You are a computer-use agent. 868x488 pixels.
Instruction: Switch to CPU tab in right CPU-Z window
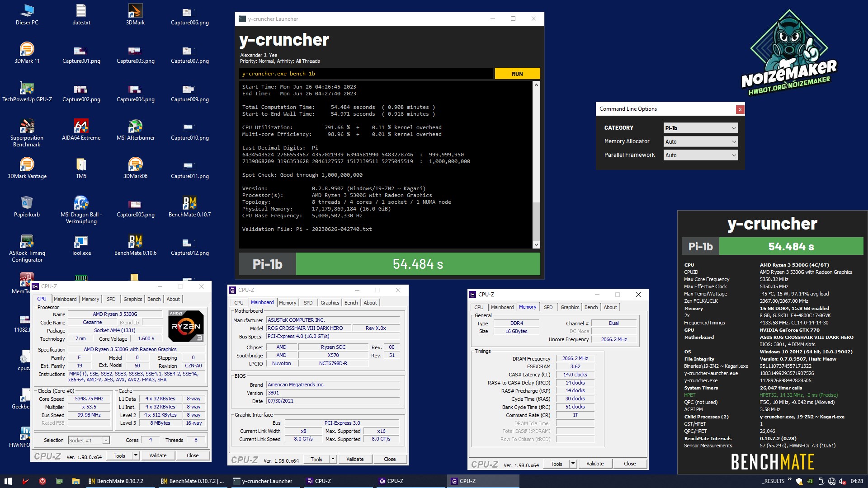click(479, 307)
